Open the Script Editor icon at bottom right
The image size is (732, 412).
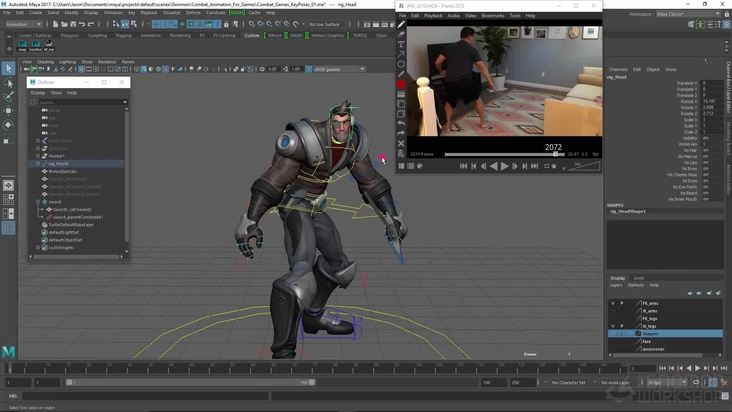[x=725, y=396]
